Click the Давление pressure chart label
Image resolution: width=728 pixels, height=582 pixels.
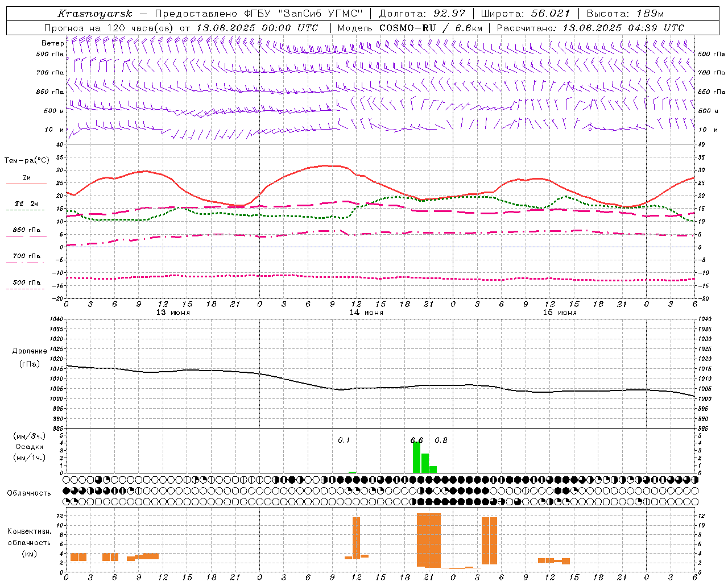pyautogui.click(x=30, y=351)
